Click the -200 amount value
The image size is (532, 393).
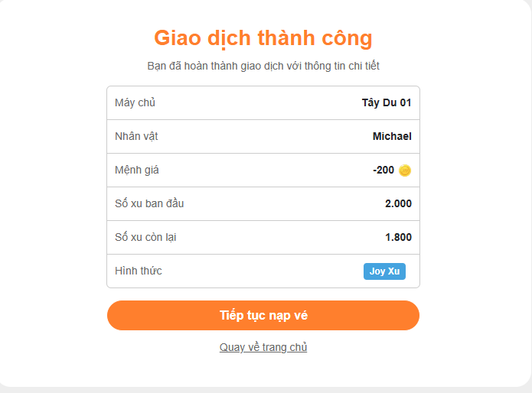coord(383,171)
